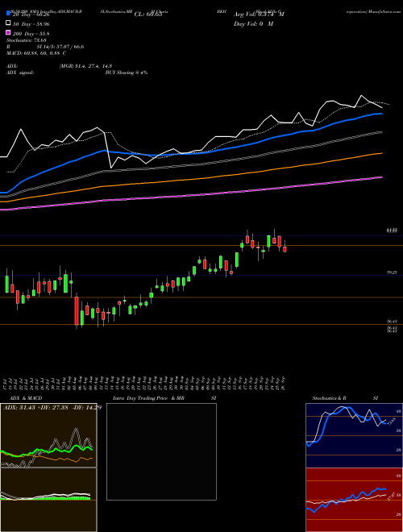Viewport: 403px width, 532px height.
Task: Open the ADX indicator chart panel
Action: click(48, 435)
